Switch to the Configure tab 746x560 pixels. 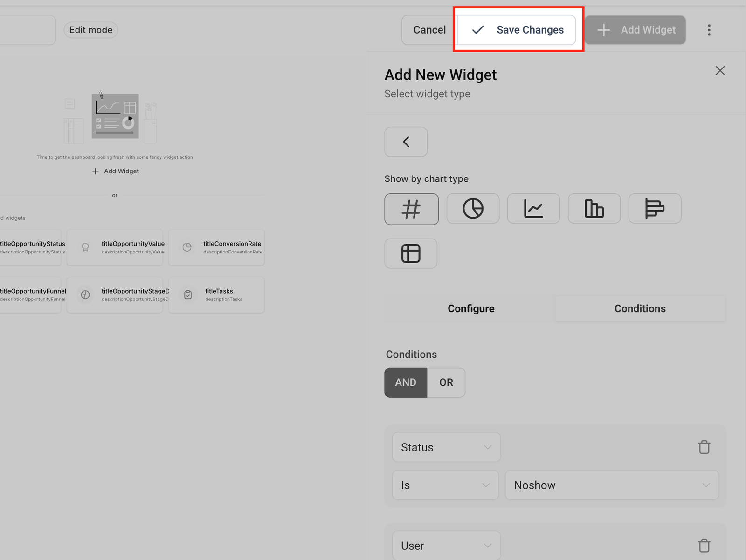(471, 308)
